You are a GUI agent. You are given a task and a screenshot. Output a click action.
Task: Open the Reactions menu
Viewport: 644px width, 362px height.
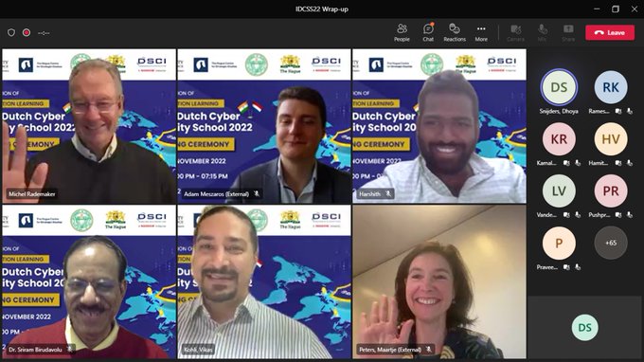point(455,32)
